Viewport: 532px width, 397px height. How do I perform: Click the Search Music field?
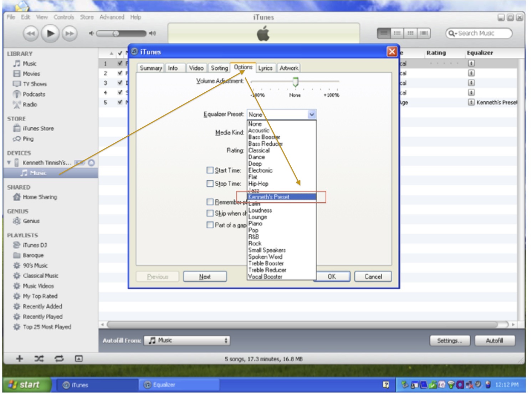tap(479, 33)
